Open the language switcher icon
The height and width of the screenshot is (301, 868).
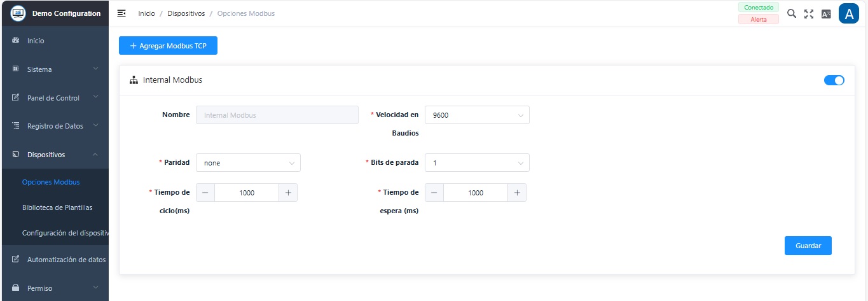click(x=826, y=13)
